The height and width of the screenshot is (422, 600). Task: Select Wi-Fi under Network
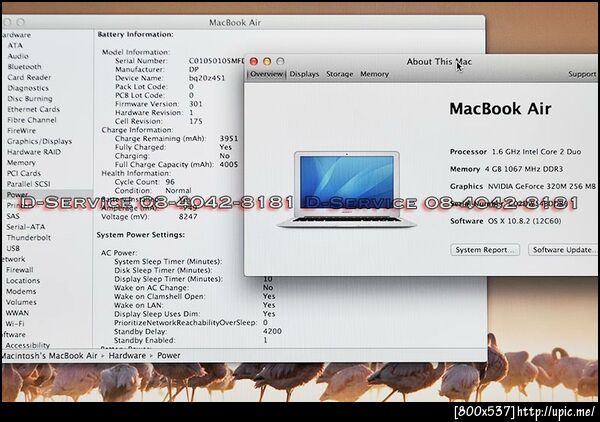(15, 323)
